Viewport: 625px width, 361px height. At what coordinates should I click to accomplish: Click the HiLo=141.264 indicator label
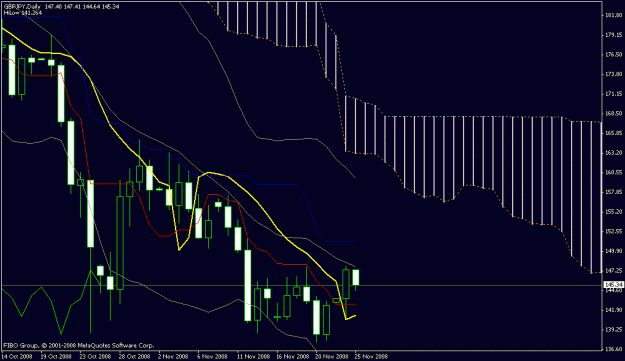click(23, 13)
